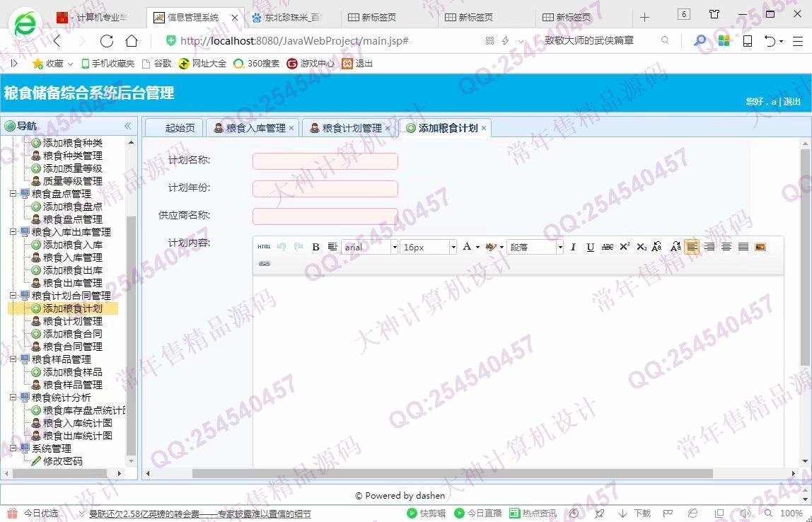The image size is (812, 522).
Task: Apply superscript formatting
Action: pyautogui.click(x=625, y=246)
